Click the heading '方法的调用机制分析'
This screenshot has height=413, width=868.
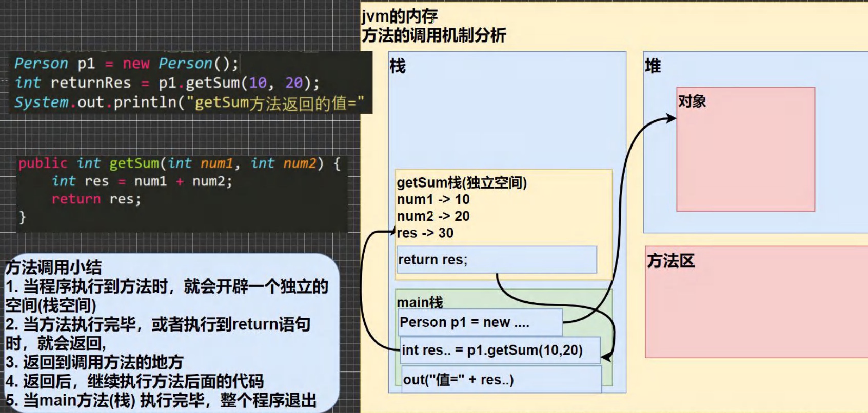434,35
